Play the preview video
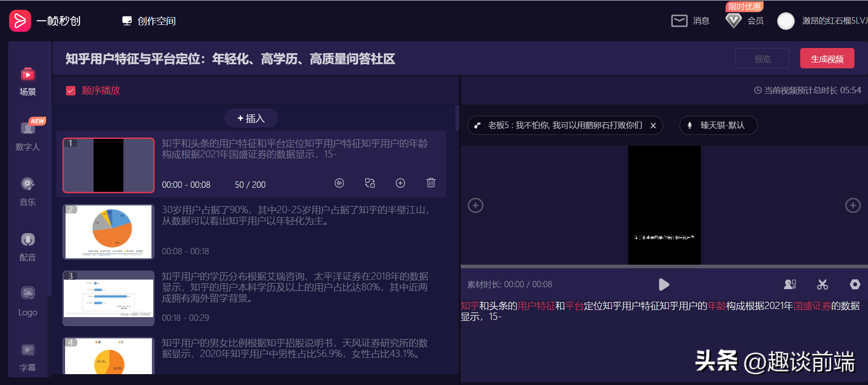 (x=664, y=285)
